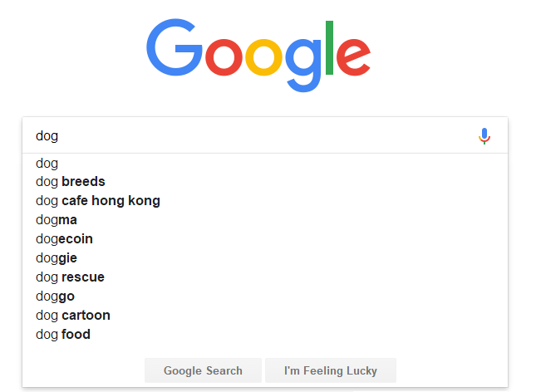Select the plain 'dog' suggestion
The image size is (536, 392).
[47, 164]
